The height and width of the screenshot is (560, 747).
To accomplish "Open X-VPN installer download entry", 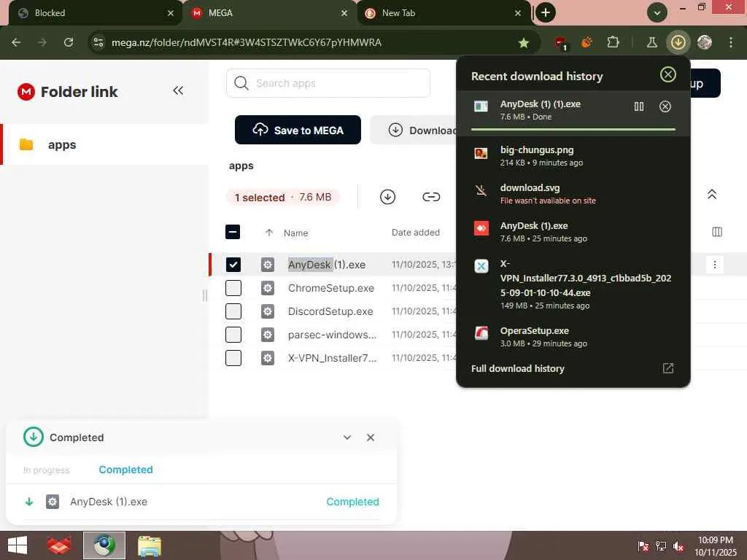I will [573, 284].
